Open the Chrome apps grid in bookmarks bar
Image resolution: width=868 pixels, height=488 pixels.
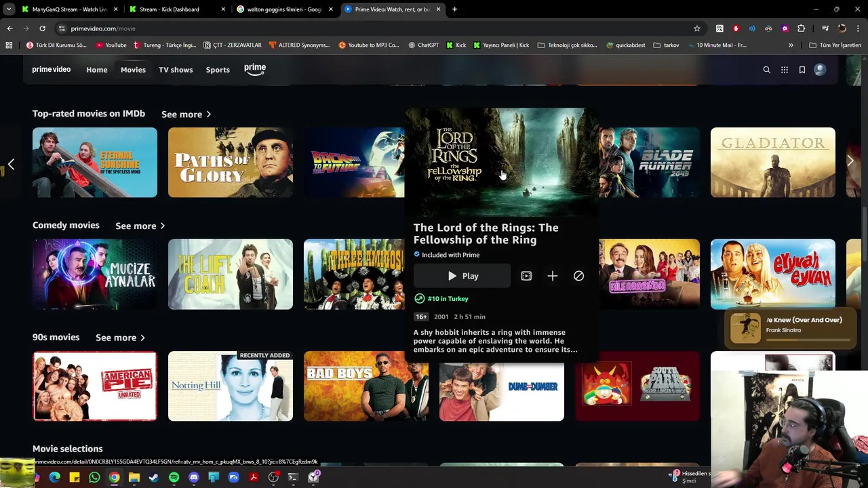coord(9,45)
